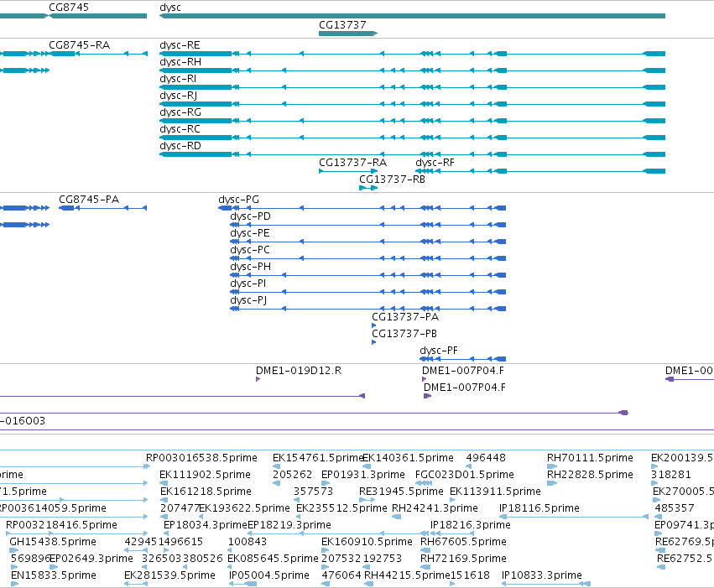Click protein dysc-PD label
The width and height of the screenshot is (714, 588).
click(x=251, y=216)
